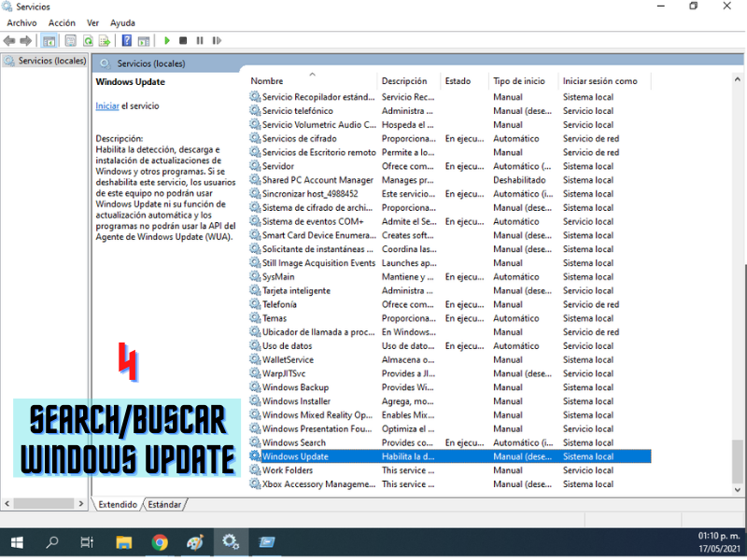Select 'Sincronizar host_4988452' service
The height and width of the screenshot is (560, 747).
pyautogui.click(x=310, y=194)
